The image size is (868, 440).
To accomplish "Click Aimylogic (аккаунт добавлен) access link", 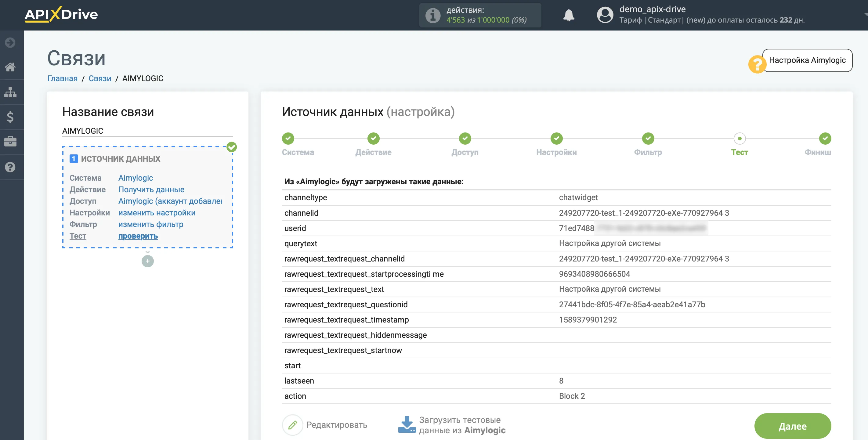I will pyautogui.click(x=170, y=201).
